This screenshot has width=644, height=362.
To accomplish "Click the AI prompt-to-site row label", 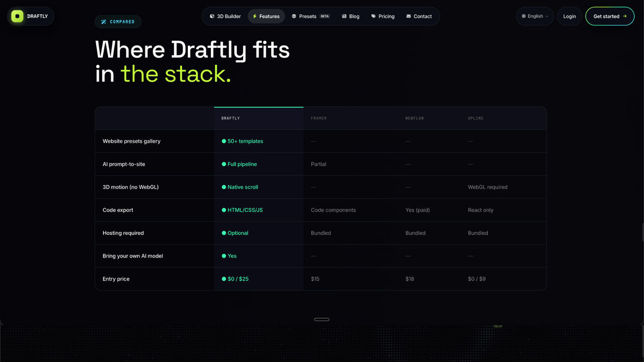I will click(x=124, y=164).
